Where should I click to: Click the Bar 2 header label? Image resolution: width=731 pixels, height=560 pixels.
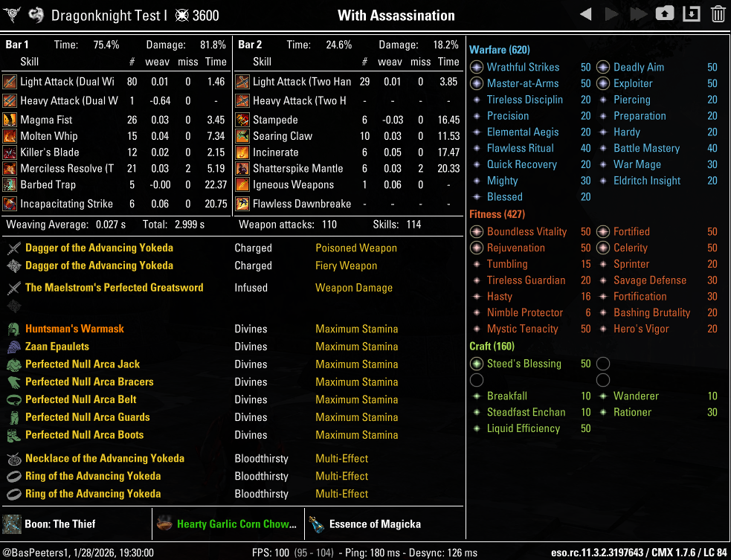(250, 45)
